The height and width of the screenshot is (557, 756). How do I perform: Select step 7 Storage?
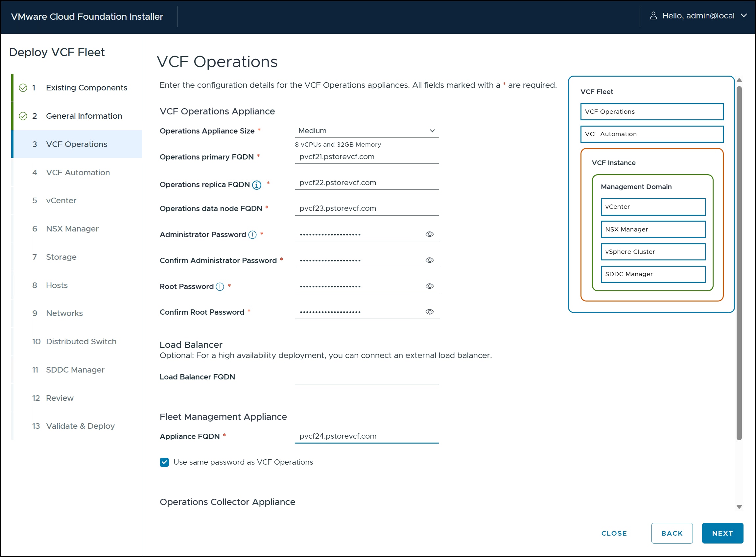(77, 257)
